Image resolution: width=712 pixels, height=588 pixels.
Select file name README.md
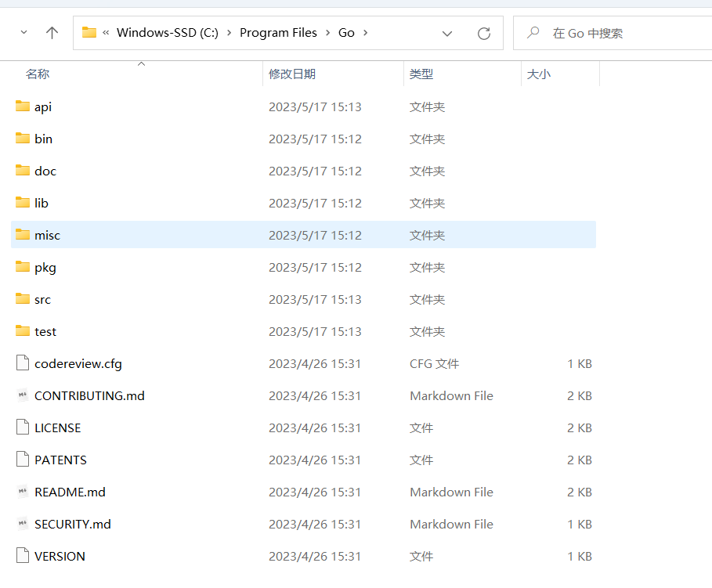pyautogui.click(x=70, y=492)
